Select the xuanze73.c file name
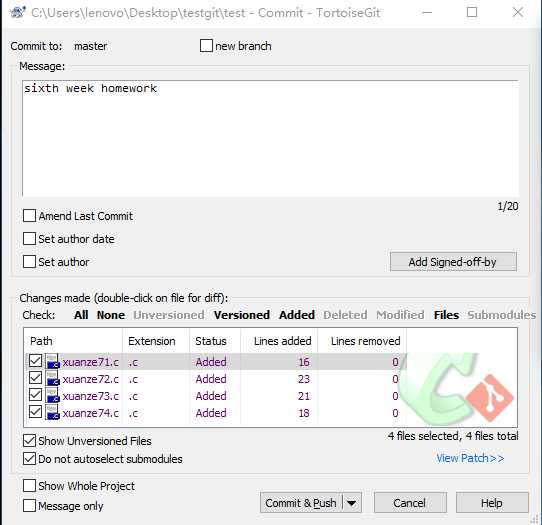 [91, 396]
